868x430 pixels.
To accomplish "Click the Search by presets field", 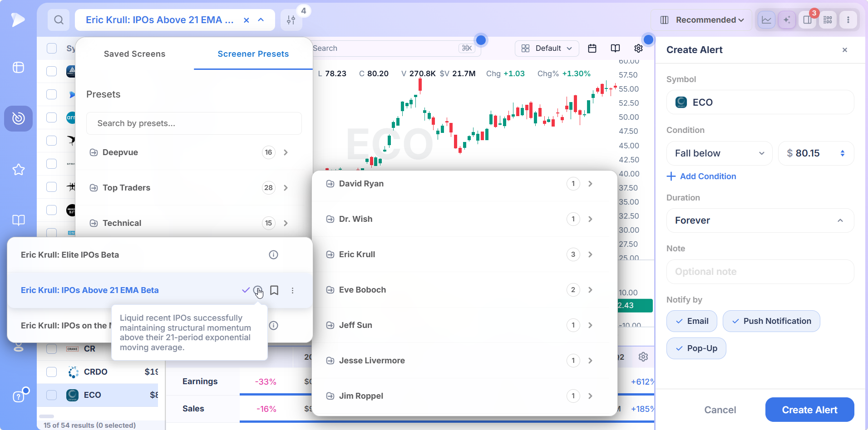I will pyautogui.click(x=194, y=123).
